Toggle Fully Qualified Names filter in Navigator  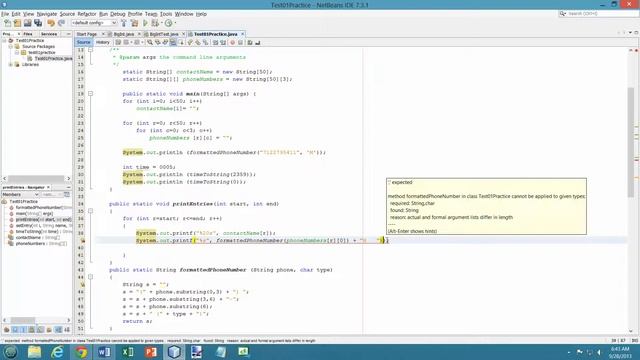point(49,330)
